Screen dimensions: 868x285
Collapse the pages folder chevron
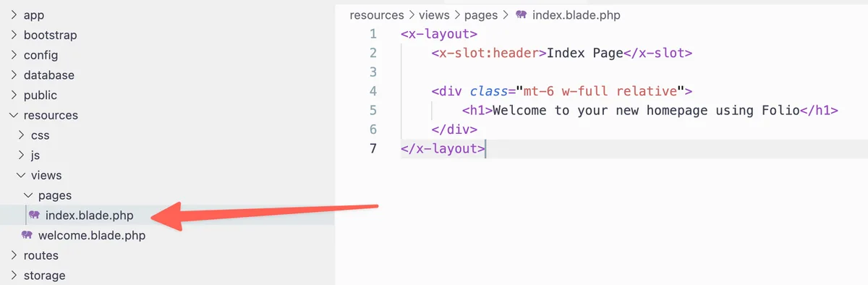coord(27,195)
